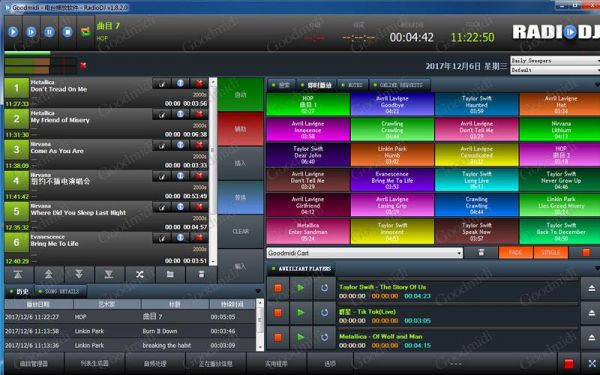600x375 pixels.
Task: Switch to the SONG DETAILS tab
Action: point(60,292)
